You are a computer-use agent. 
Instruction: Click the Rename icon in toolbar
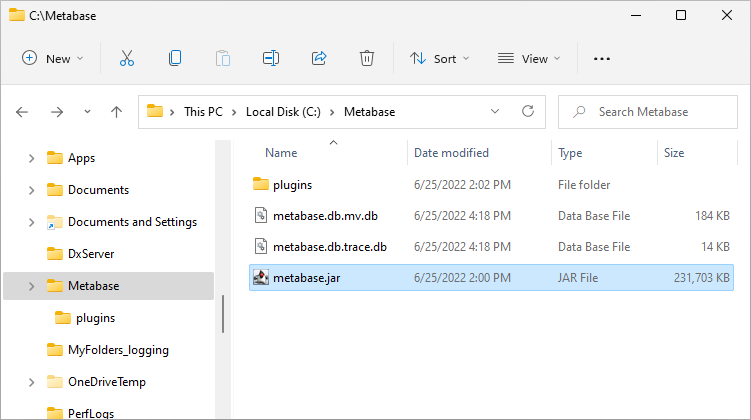pos(271,58)
